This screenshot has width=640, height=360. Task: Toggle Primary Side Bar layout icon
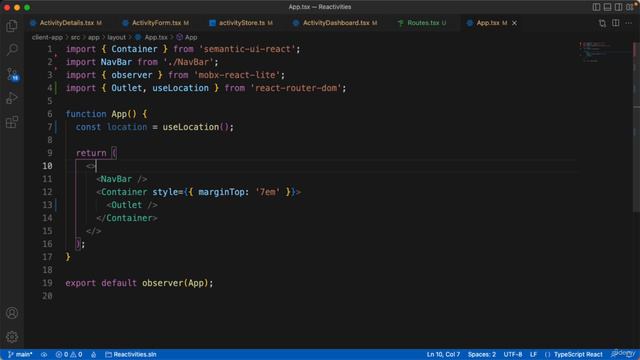(596, 7)
